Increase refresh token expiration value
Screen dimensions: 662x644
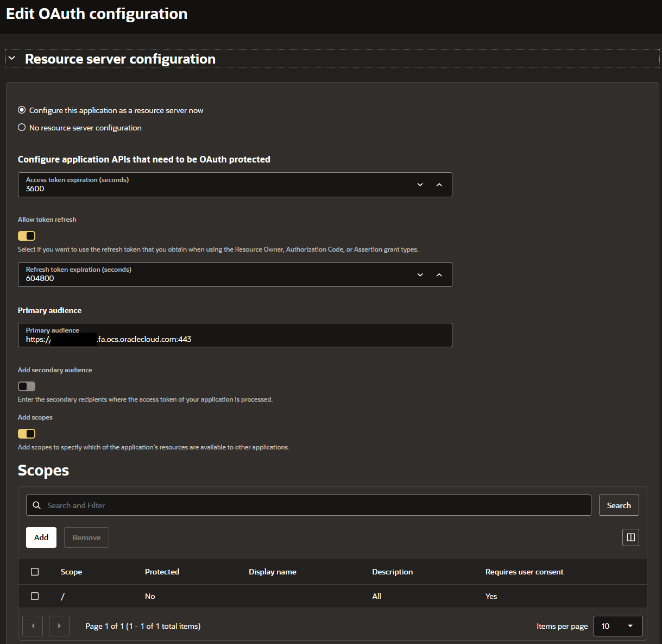tap(439, 275)
